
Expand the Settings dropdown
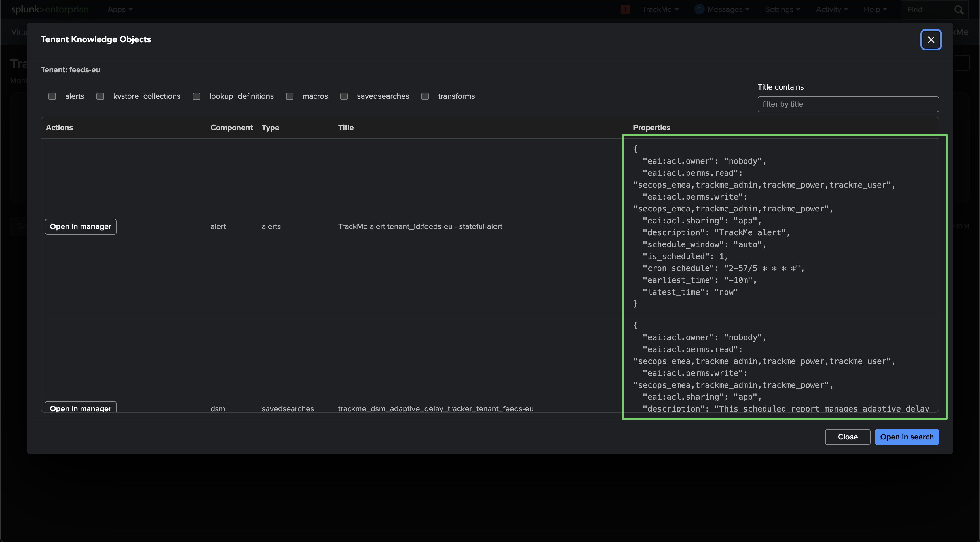(782, 10)
